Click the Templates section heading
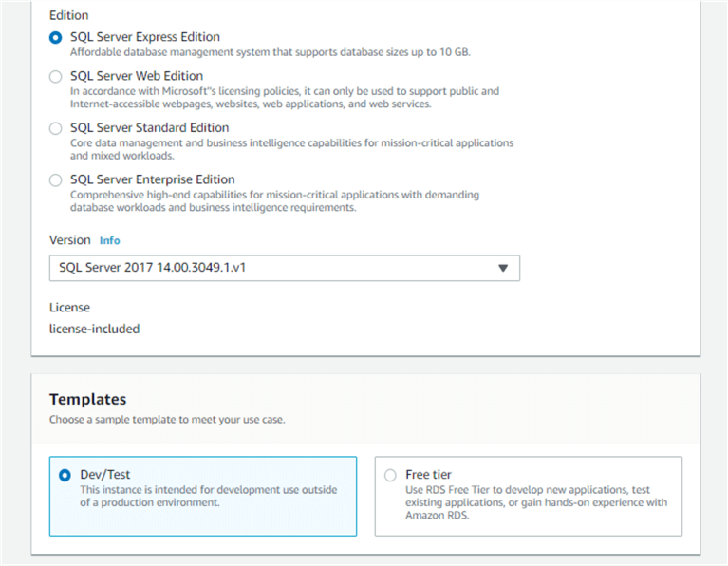This screenshot has width=728, height=566. (x=88, y=399)
